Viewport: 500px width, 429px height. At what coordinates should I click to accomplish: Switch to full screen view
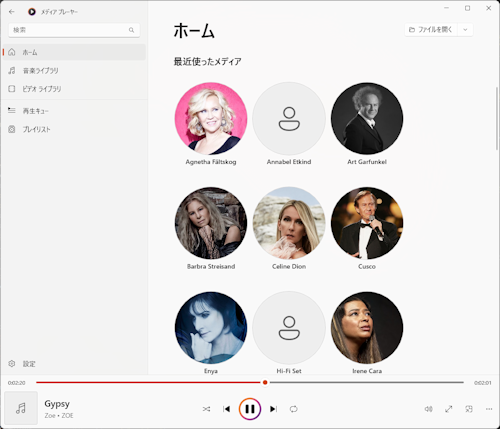449,409
